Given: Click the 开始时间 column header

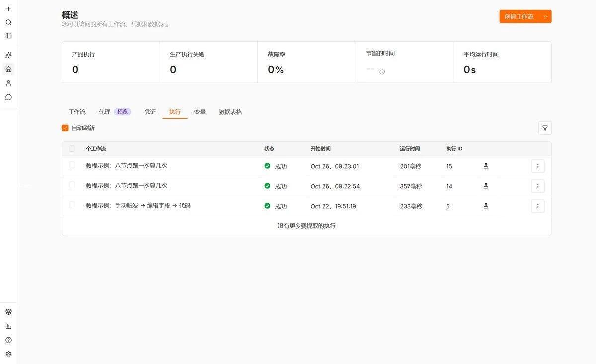Looking at the screenshot, I should pyautogui.click(x=320, y=149).
